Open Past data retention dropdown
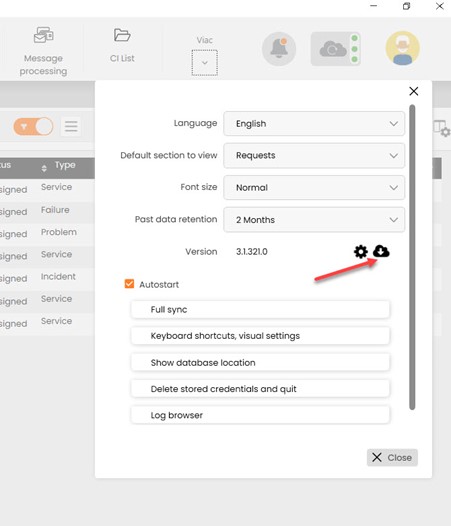This screenshot has width=451, height=526. [314, 220]
